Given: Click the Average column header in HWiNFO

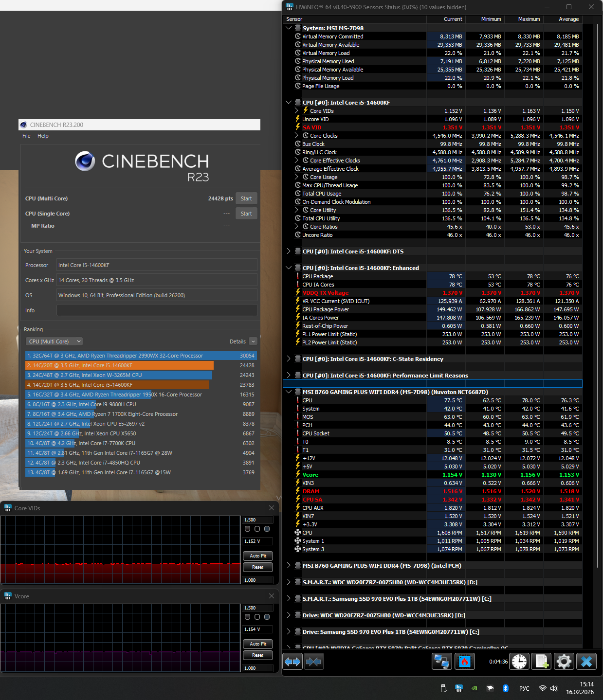Looking at the screenshot, I should (x=563, y=19).
